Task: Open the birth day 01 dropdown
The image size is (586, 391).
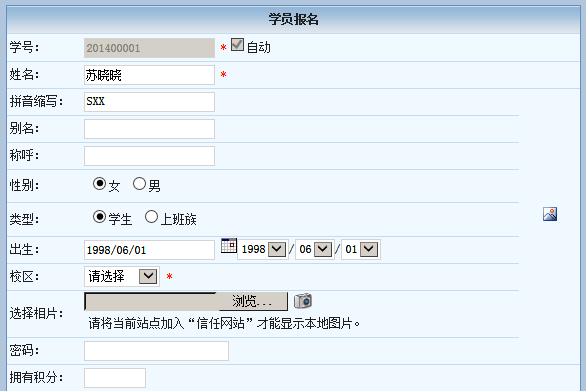Action: click(361, 249)
